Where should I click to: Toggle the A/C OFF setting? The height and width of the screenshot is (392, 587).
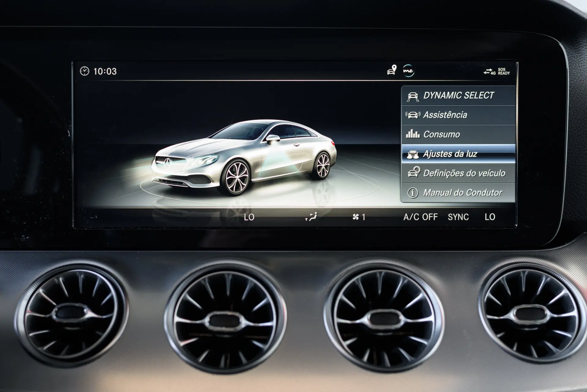coord(420,217)
